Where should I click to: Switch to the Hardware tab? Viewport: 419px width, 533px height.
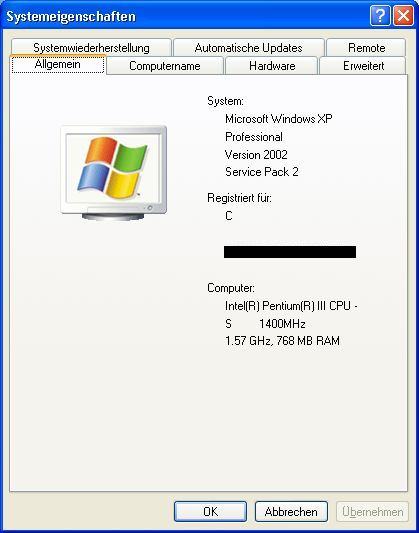tap(272, 66)
